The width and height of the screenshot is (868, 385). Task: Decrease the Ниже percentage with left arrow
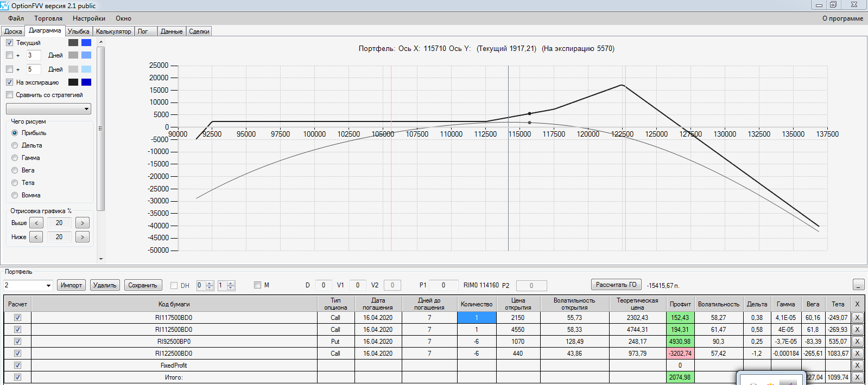tap(36, 237)
